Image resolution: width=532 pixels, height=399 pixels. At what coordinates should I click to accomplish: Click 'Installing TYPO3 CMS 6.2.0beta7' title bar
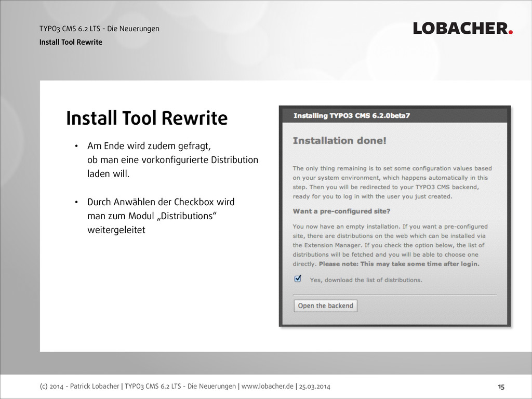[395, 116]
